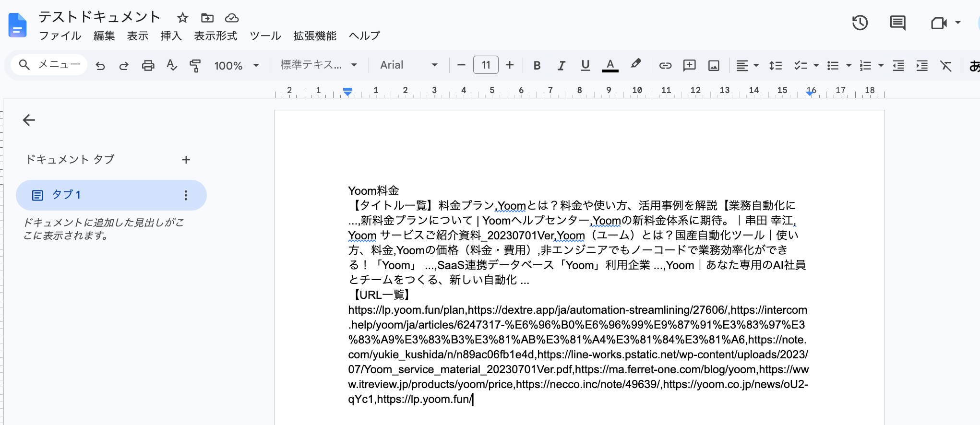Click the move-to-folder icon beside the title

pos(207,18)
